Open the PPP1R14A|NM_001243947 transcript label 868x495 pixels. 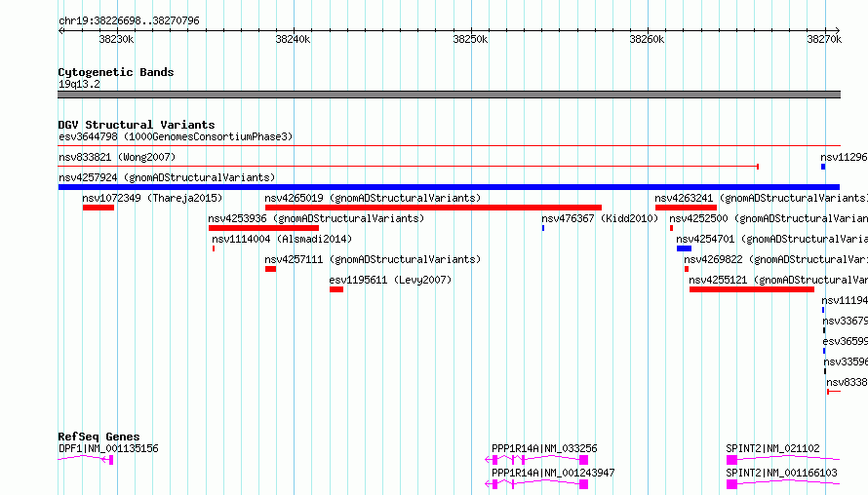[553, 473]
